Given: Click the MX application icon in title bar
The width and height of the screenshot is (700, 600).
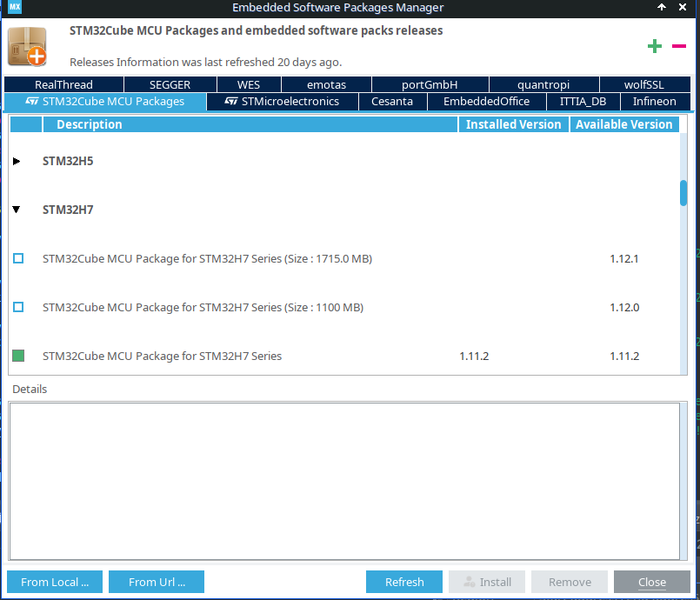Looking at the screenshot, I should [x=15, y=7].
